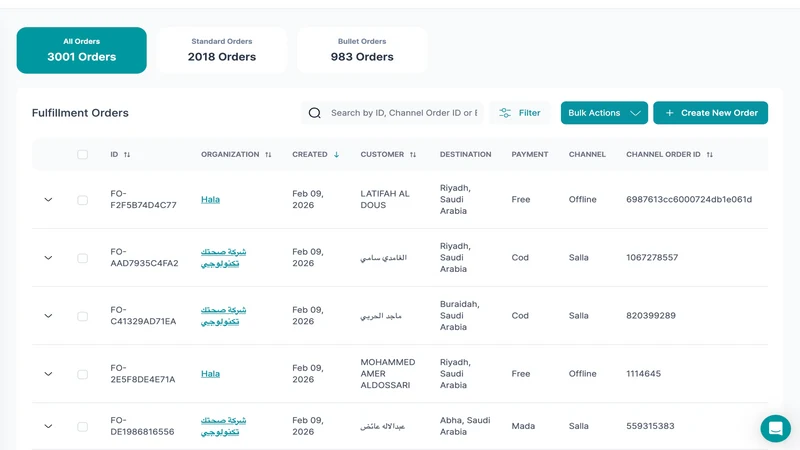Tick the select-all header checkbox

coord(82,155)
